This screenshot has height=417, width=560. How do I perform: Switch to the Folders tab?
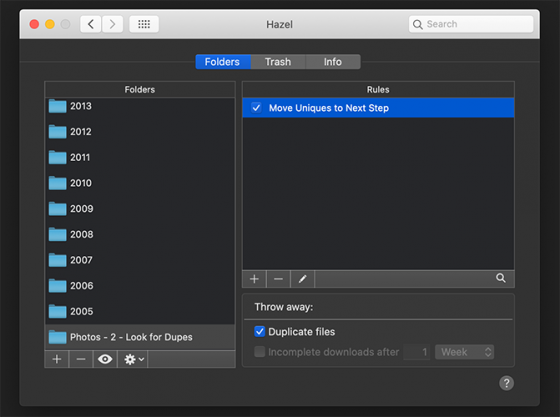point(223,62)
